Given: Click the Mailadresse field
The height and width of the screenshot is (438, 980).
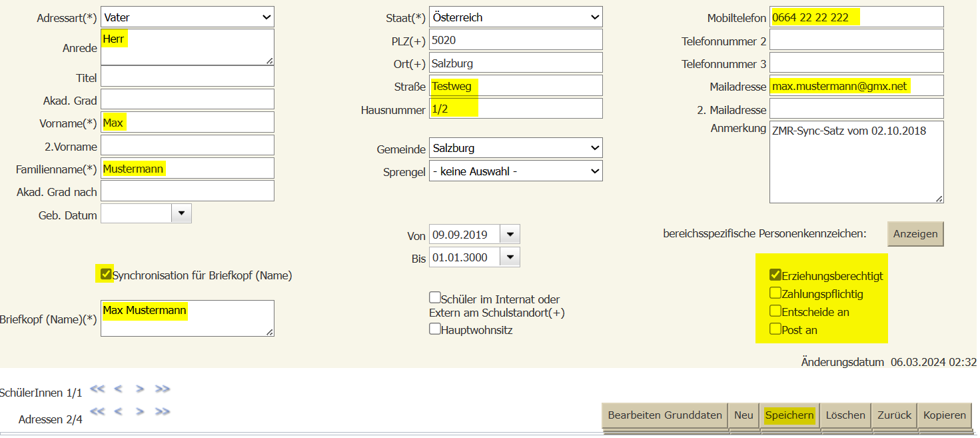Looking at the screenshot, I should coord(857,86).
